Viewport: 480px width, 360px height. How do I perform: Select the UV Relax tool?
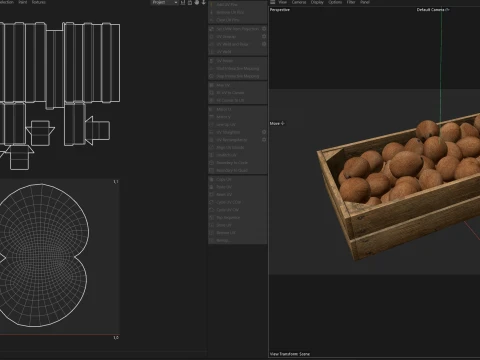pos(237,61)
